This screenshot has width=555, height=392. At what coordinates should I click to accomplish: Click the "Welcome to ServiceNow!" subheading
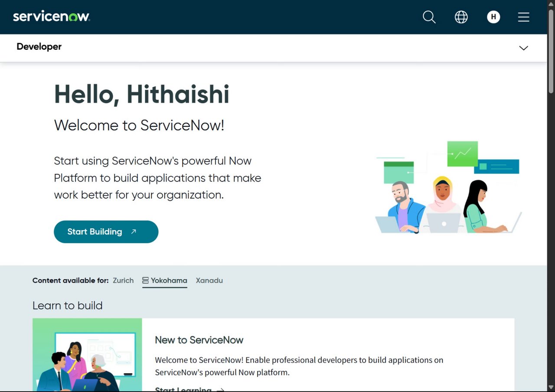pyautogui.click(x=139, y=125)
